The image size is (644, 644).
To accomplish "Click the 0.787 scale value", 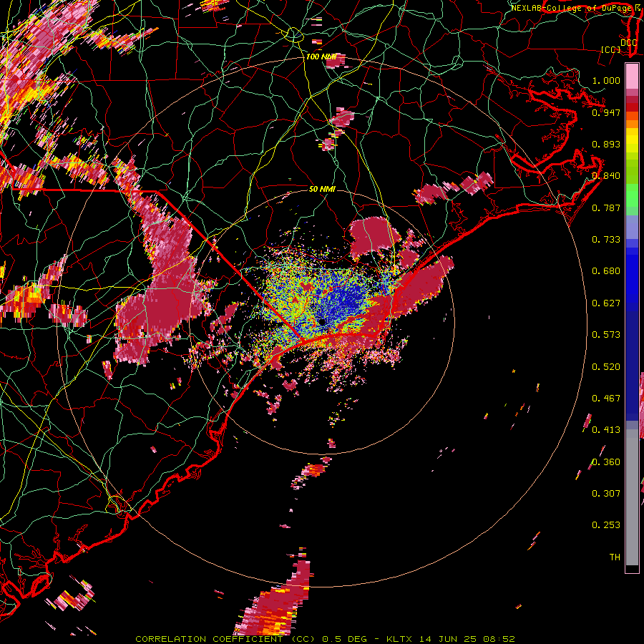I will click(x=606, y=208).
